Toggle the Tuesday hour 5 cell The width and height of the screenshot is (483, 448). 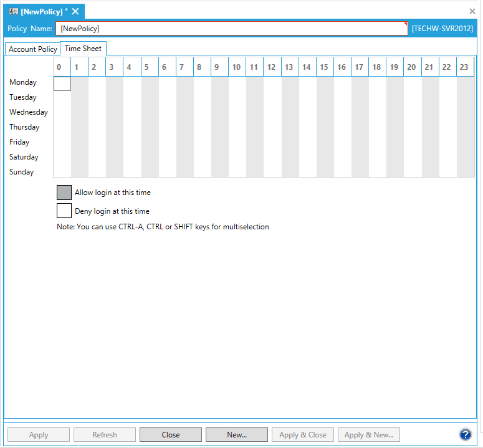[150, 97]
